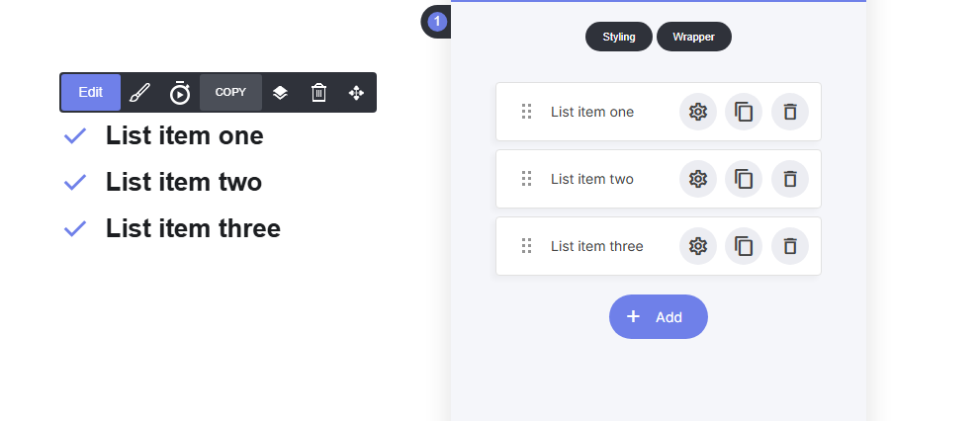The width and height of the screenshot is (980, 421).
Task: Open settings gear for List item three
Action: click(x=697, y=246)
